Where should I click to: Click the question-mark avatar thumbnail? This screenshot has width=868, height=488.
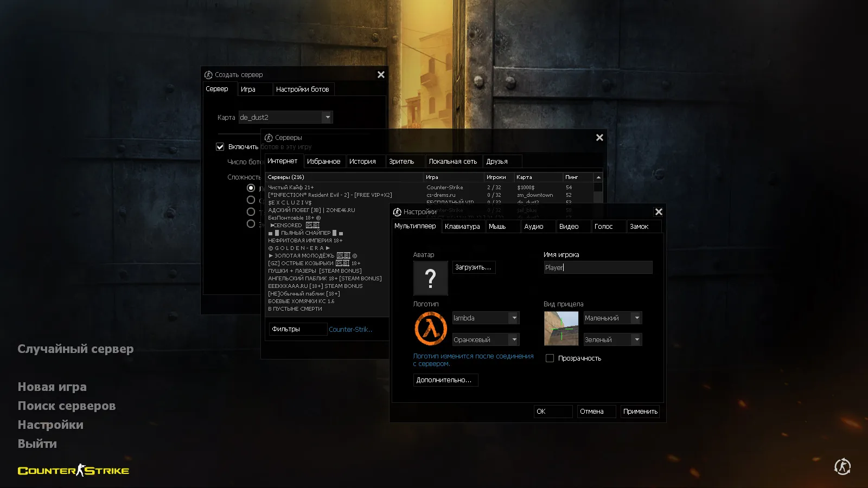point(430,278)
